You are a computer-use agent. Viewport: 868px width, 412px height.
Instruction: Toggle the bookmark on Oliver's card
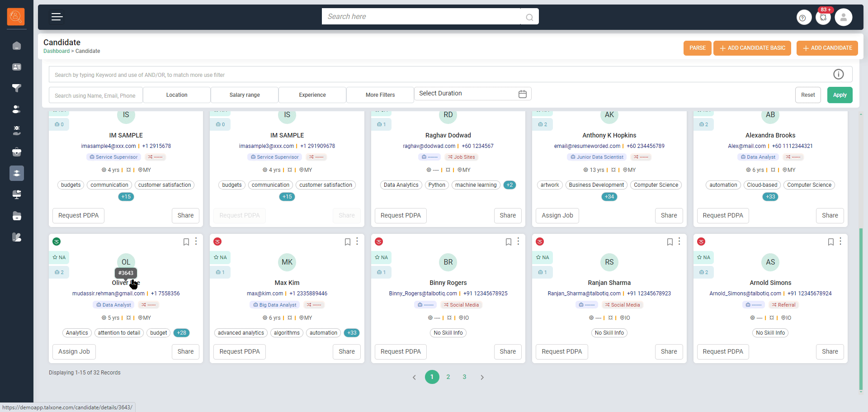(x=186, y=242)
